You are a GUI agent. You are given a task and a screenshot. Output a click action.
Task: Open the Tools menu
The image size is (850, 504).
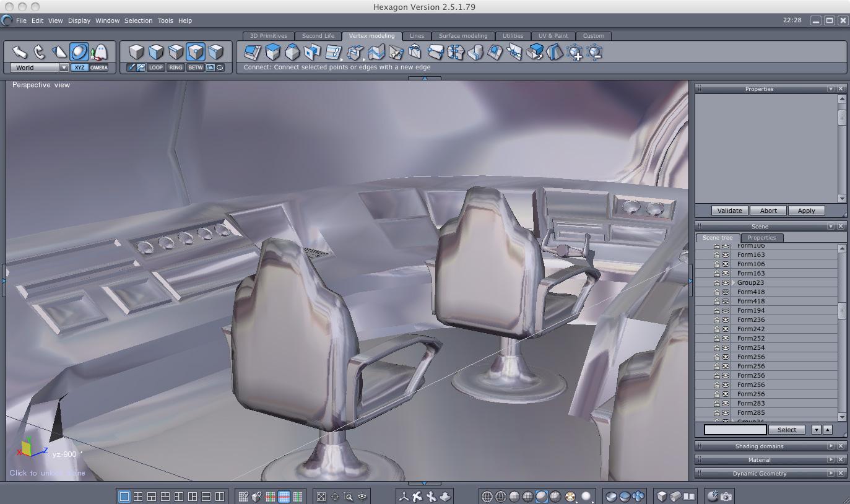pos(165,20)
